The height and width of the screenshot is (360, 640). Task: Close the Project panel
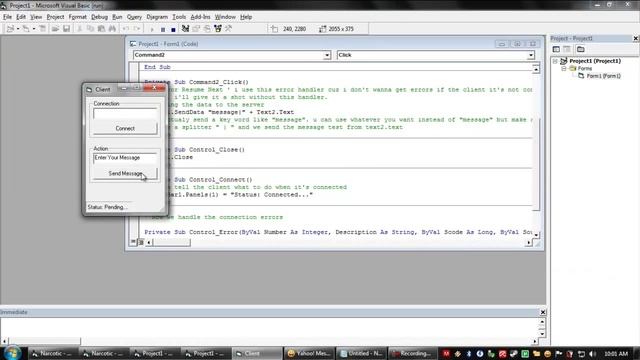[x=636, y=38]
